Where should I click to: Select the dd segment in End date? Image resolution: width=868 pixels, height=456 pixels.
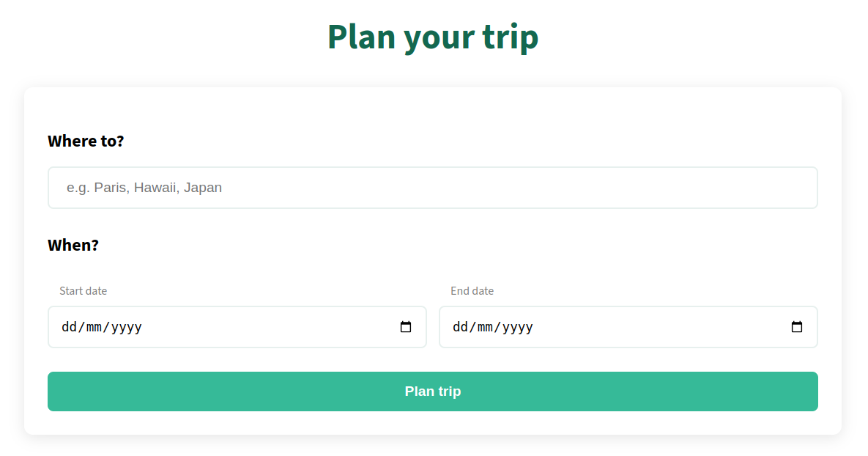460,327
